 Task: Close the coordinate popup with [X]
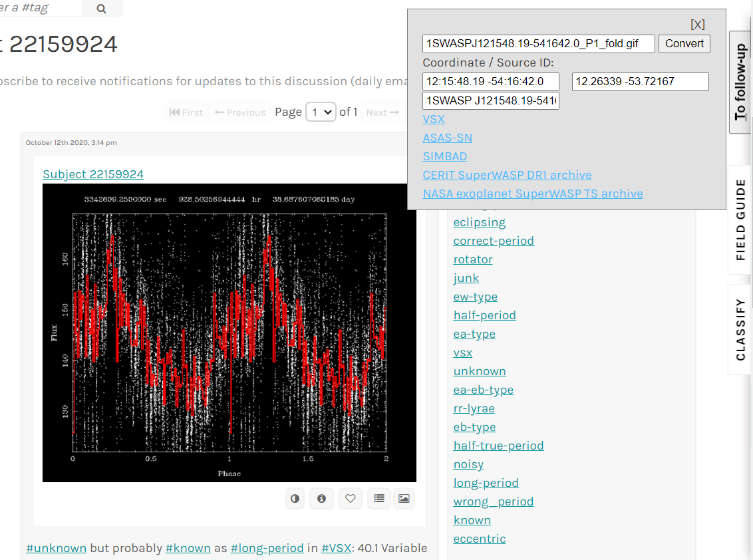pyautogui.click(x=698, y=25)
